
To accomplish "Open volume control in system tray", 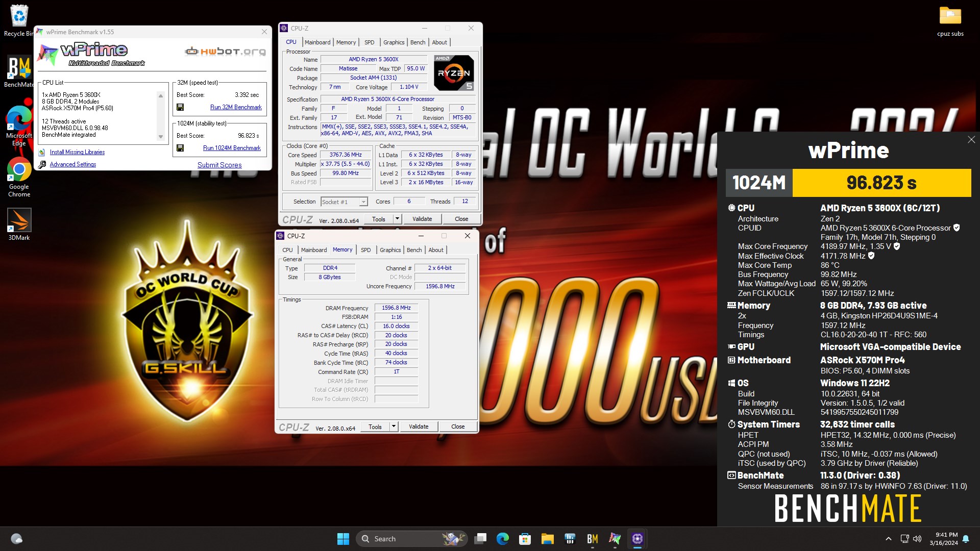I will click(x=917, y=539).
